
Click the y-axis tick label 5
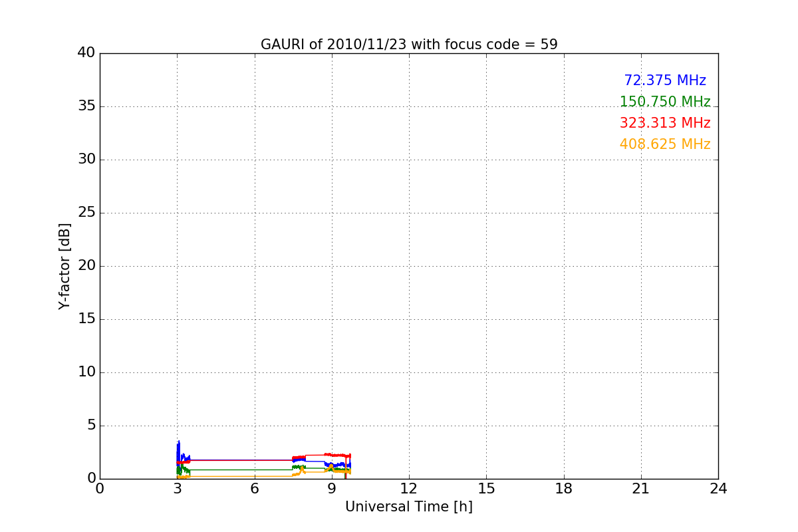pyautogui.click(x=91, y=426)
